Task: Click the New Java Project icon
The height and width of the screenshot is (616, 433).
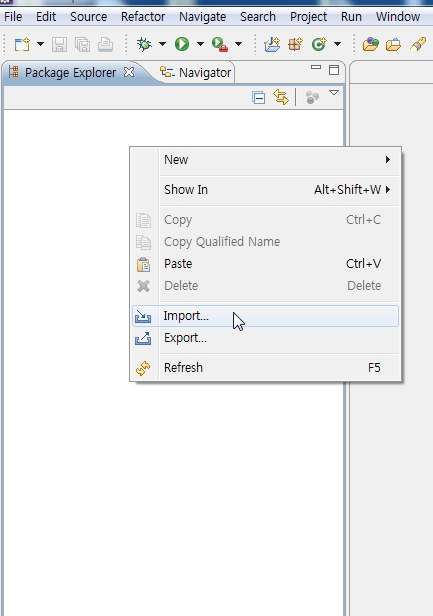Action: 272,44
